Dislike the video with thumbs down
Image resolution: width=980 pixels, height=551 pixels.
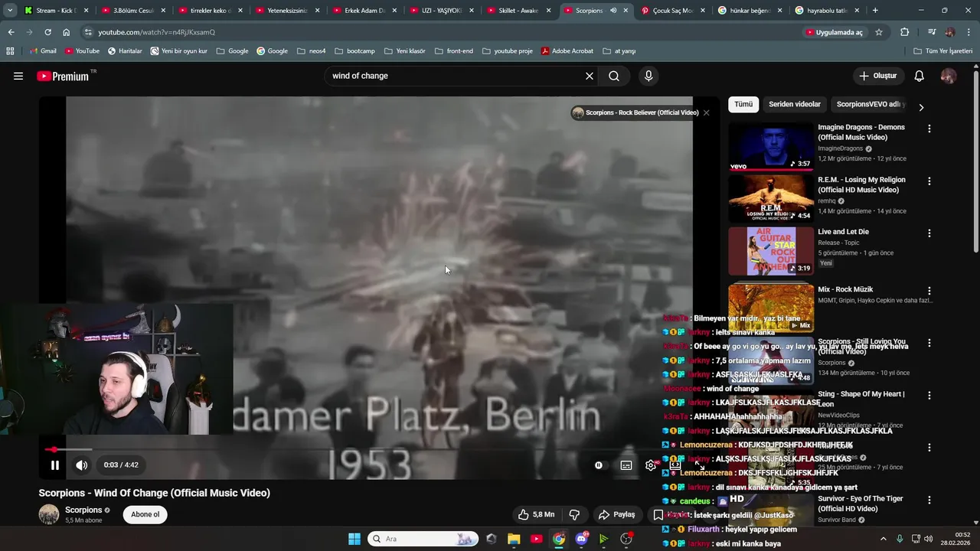574,514
